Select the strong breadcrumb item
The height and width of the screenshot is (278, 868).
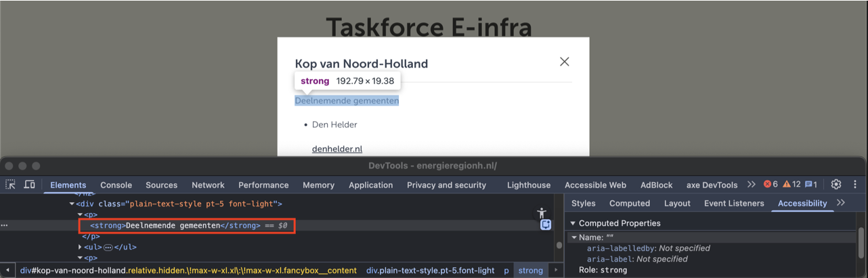(x=530, y=270)
